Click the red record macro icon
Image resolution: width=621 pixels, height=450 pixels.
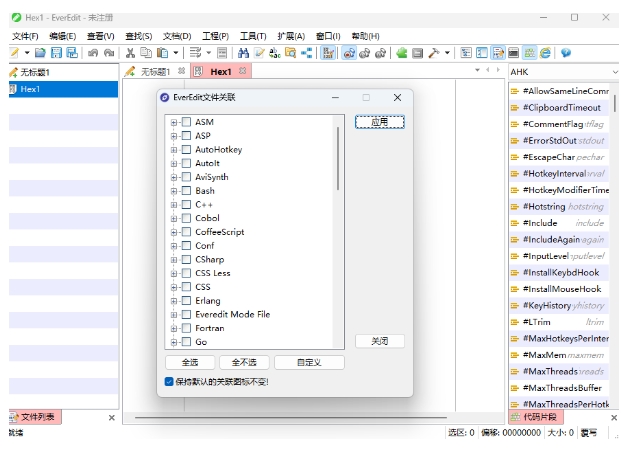pos(349,53)
